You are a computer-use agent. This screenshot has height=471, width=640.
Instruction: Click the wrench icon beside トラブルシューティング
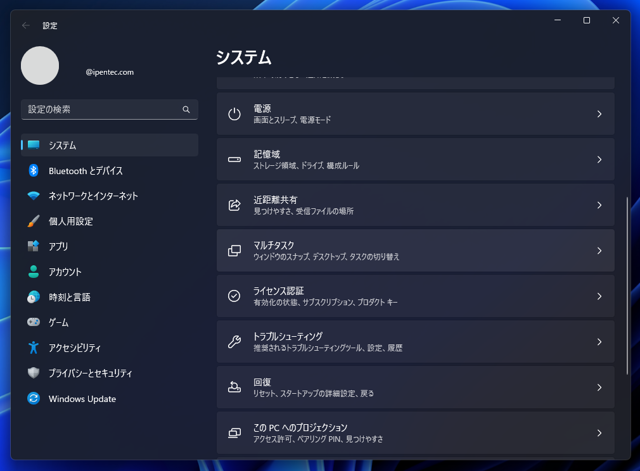click(x=234, y=342)
